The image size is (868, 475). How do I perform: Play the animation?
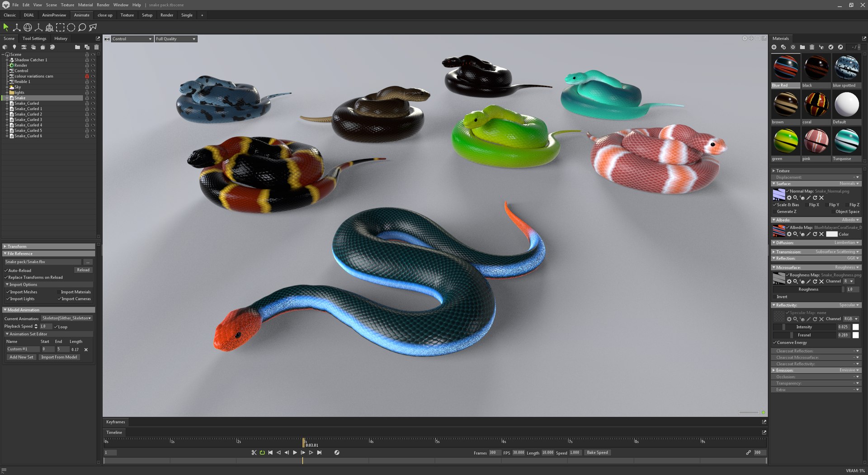(x=295, y=452)
